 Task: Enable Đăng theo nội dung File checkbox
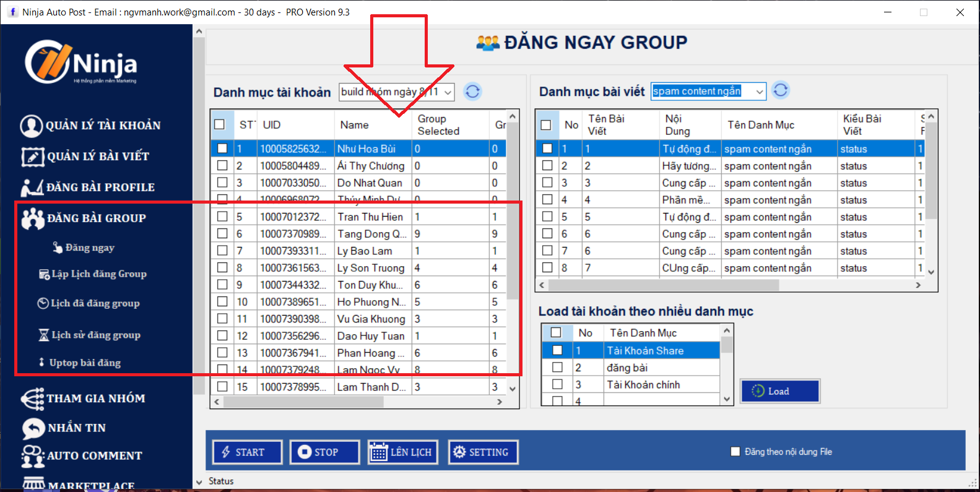(x=735, y=452)
